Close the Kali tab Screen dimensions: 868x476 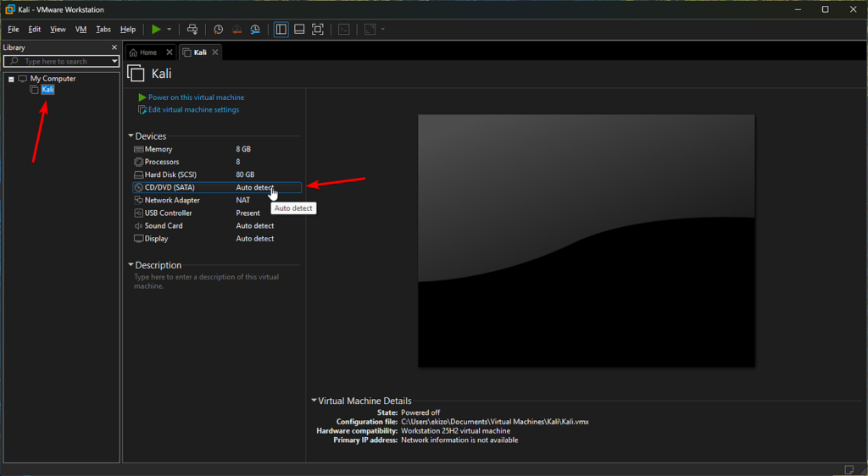(215, 53)
